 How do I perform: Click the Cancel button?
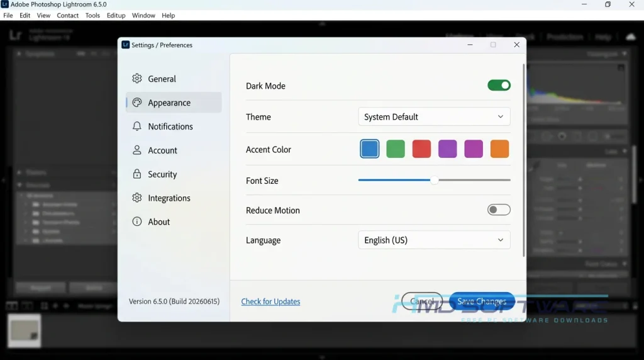click(422, 301)
